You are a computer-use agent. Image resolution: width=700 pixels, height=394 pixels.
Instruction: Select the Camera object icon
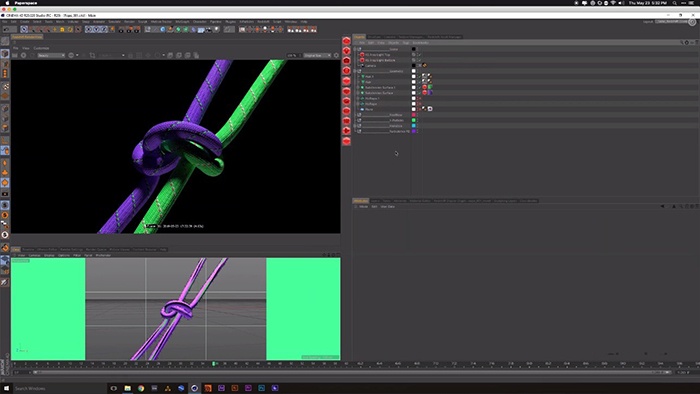coord(362,66)
